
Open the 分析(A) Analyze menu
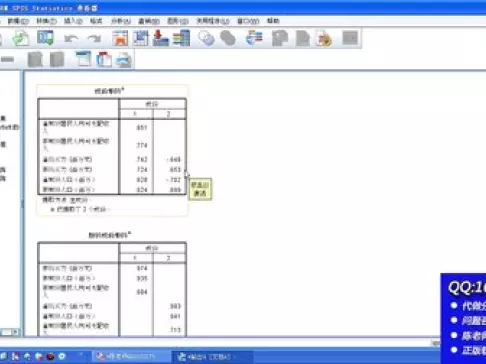tap(121, 21)
